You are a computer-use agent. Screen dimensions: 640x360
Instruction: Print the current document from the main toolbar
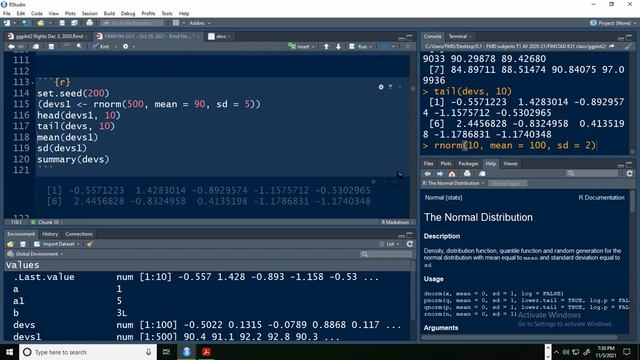click(89, 23)
